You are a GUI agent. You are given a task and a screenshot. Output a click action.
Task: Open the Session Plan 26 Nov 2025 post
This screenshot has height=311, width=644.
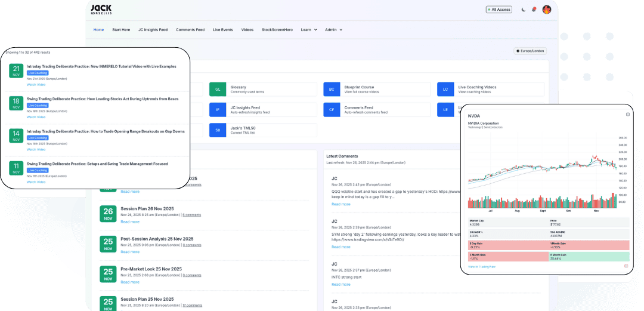click(x=147, y=208)
